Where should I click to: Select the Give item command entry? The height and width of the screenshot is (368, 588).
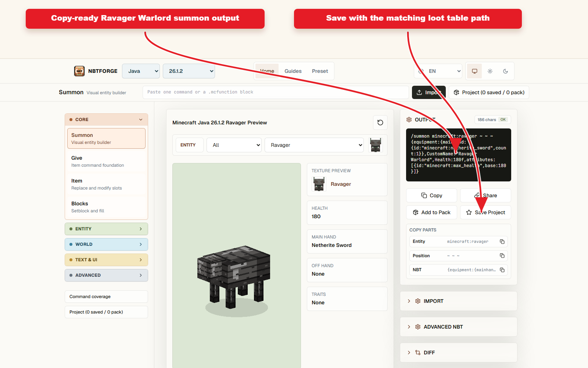coord(106,161)
